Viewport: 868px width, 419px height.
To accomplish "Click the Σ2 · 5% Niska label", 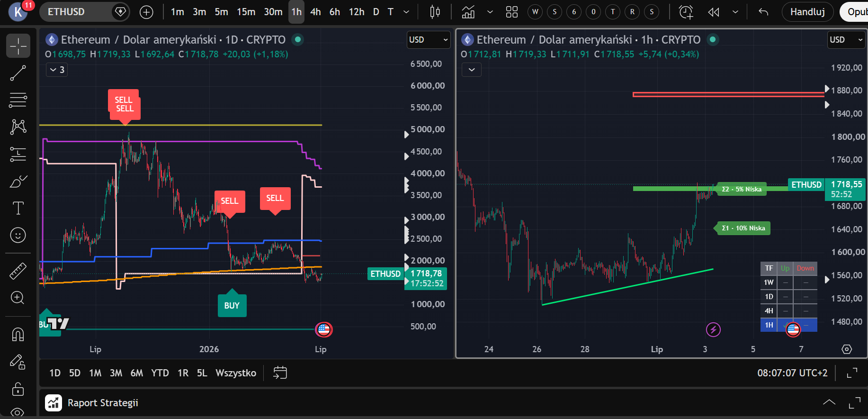I will [x=741, y=189].
